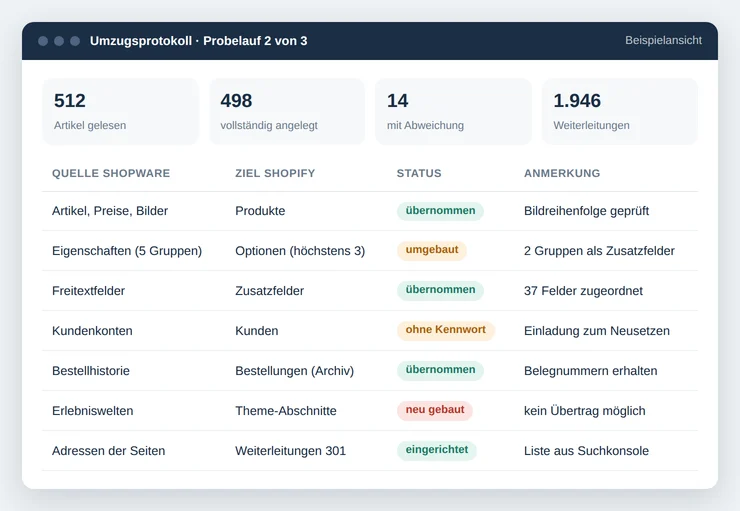
Task: Click the note '37 Felder zugeordnet'
Action: tap(583, 291)
